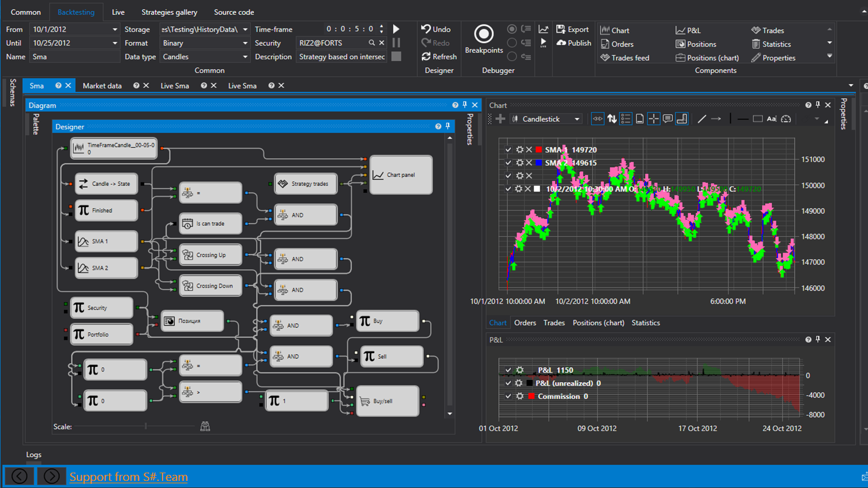This screenshot has height=488, width=868.
Task: Add the Chart component
Action: click(615, 31)
